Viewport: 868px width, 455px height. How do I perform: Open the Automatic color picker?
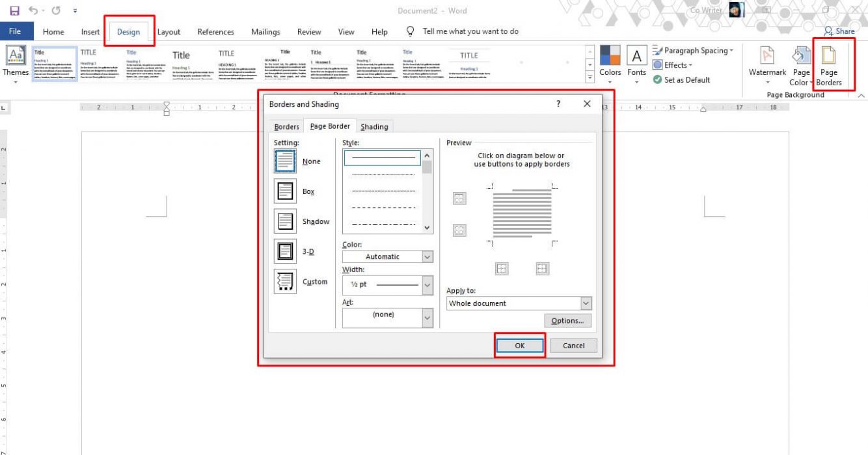pos(427,256)
